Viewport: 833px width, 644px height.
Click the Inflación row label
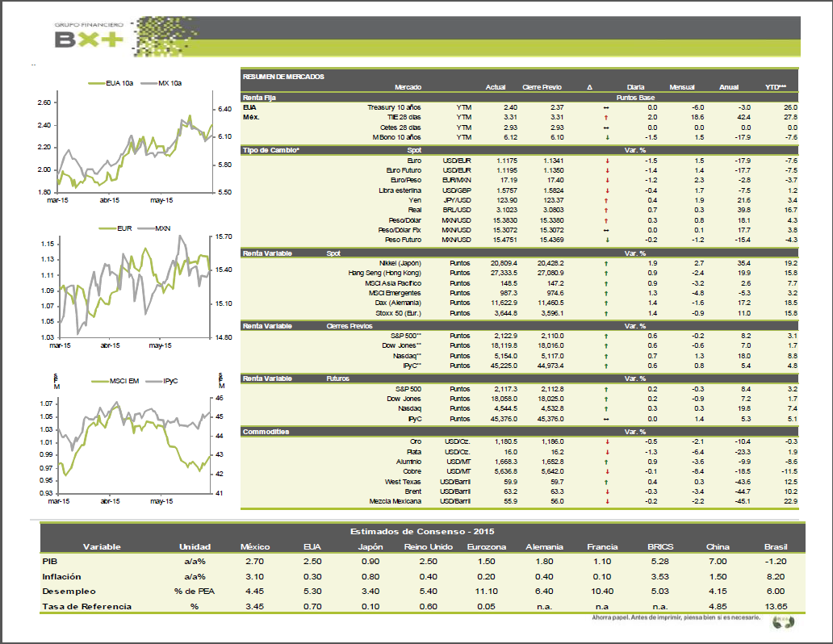tap(61, 577)
